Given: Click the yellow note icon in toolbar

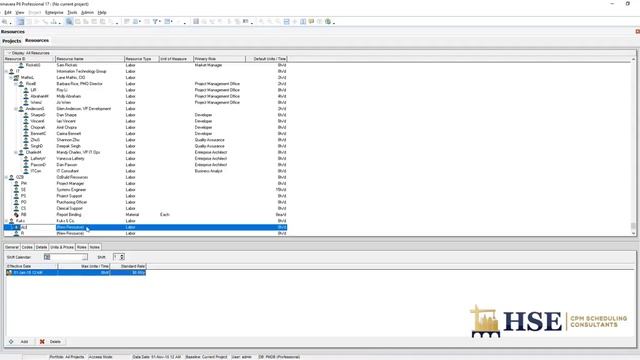Looking at the screenshot, I should pos(311,22).
